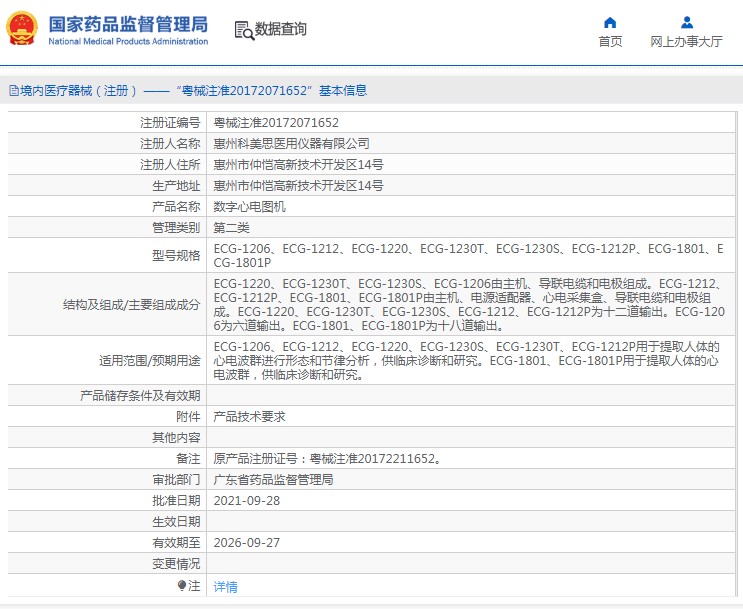Click the 注册证编号 row label
The height and width of the screenshot is (609, 743).
click(170, 123)
